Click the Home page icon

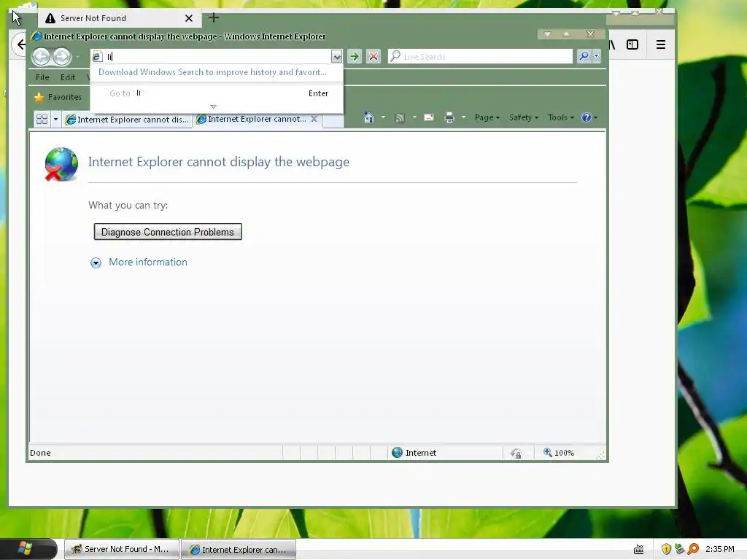coord(368,117)
